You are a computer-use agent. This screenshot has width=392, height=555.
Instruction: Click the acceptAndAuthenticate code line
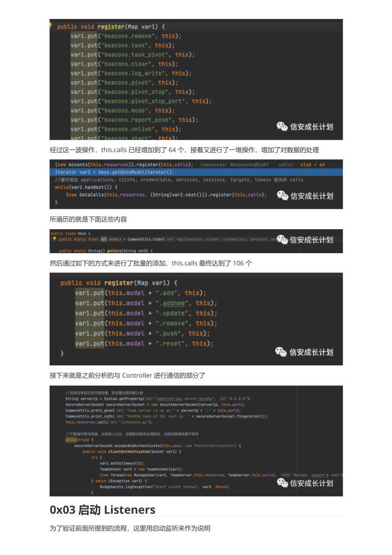pos(158,446)
